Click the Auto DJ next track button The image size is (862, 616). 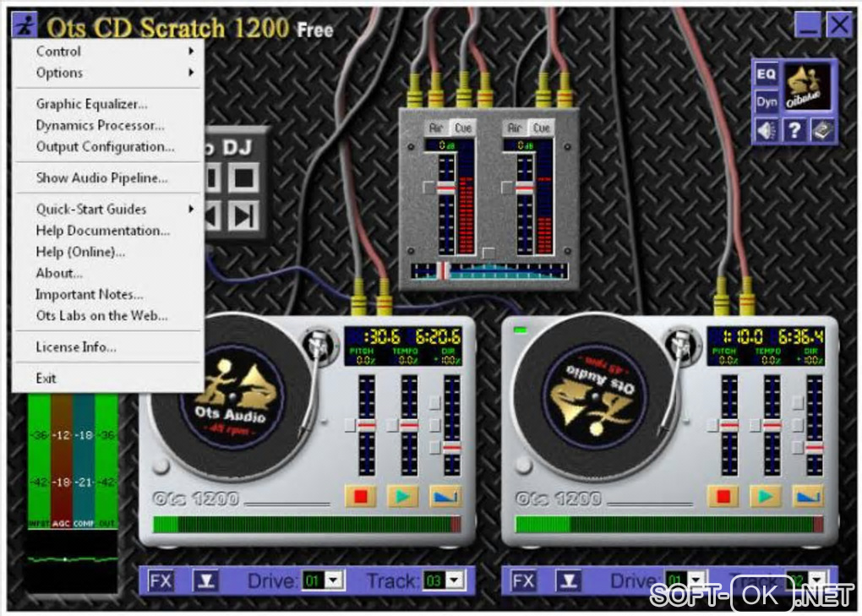pos(243,215)
